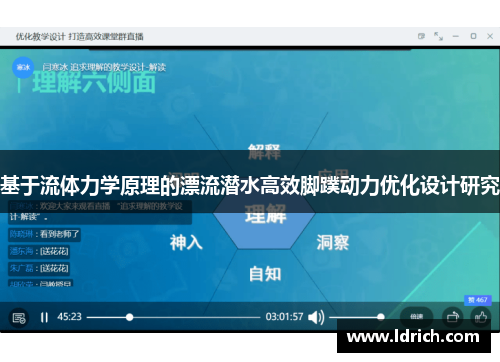Click the 潘东海 送花花 chat message
500x362 pixels.
(x=39, y=251)
